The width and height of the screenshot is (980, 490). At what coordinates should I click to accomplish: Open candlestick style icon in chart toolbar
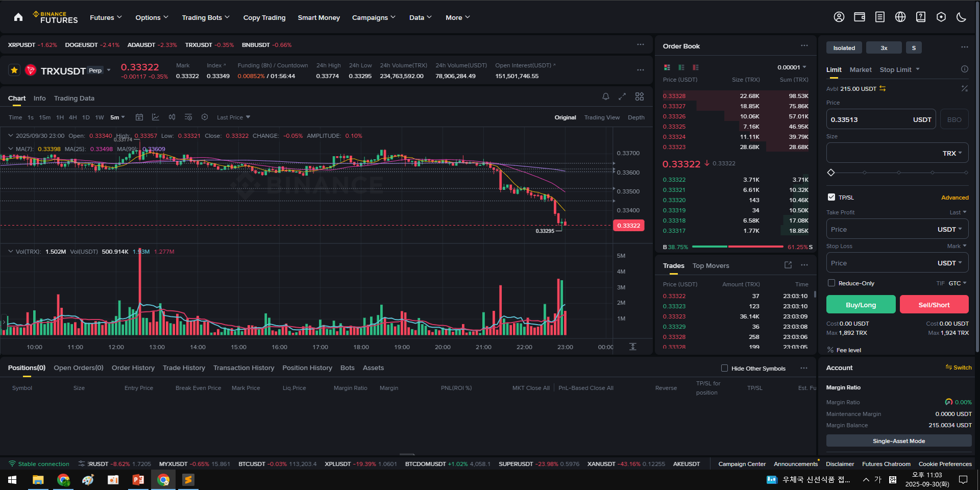click(x=172, y=117)
